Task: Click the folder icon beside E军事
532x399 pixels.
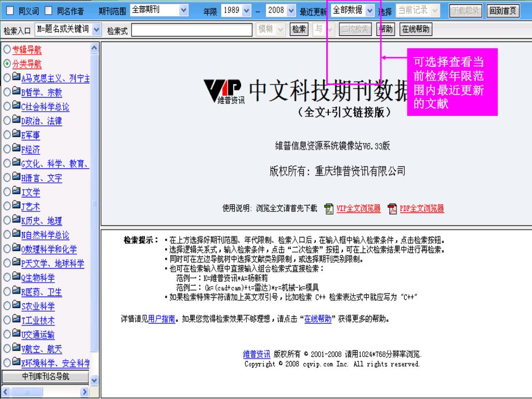Action: click(16, 134)
